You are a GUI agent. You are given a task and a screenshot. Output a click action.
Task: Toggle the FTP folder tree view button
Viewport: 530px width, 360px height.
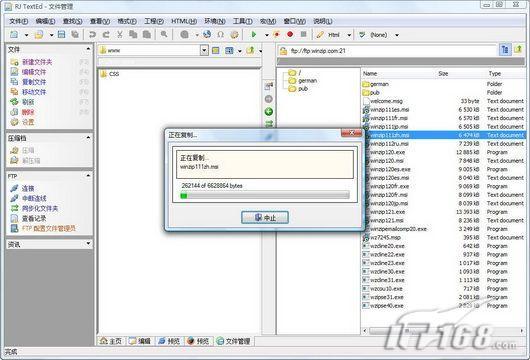click(505, 50)
